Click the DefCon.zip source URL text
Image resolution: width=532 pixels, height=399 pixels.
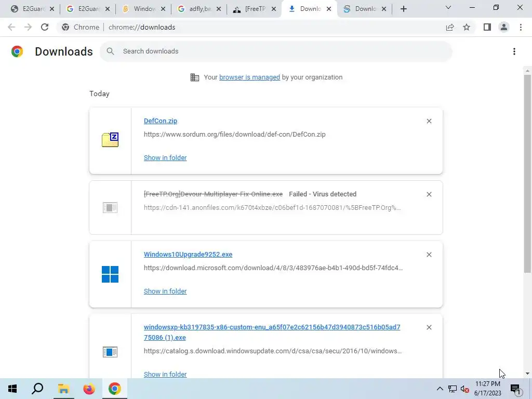point(234,135)
